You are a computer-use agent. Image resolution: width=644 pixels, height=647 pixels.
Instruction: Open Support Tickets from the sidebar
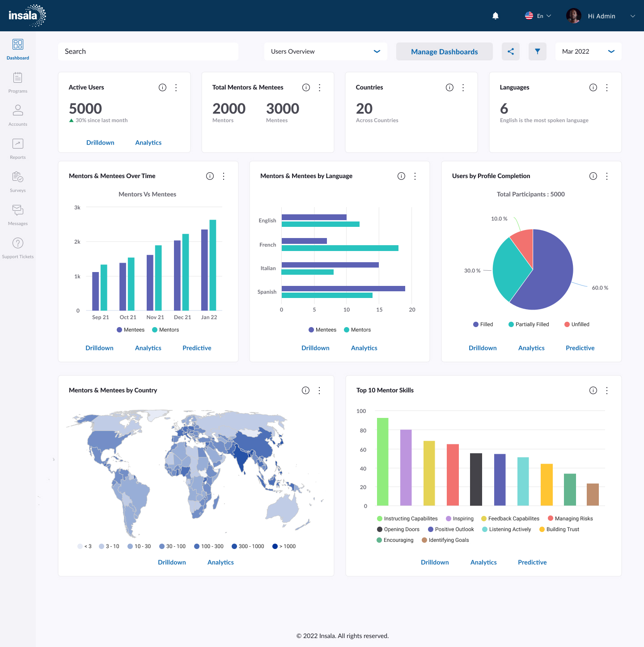pyautogui.click(x=18, y=248)
